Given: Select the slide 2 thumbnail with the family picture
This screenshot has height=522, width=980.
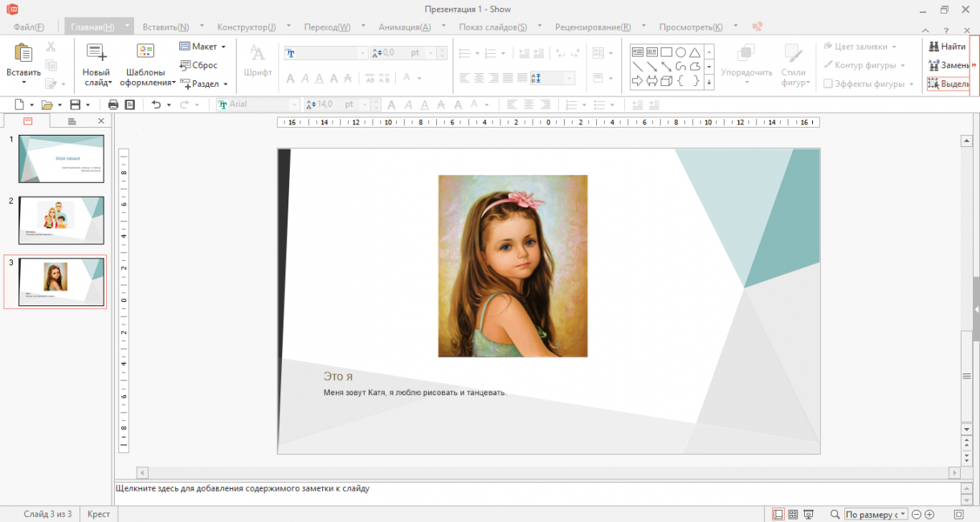Looking at the screenshot, I should click(61, 220).
